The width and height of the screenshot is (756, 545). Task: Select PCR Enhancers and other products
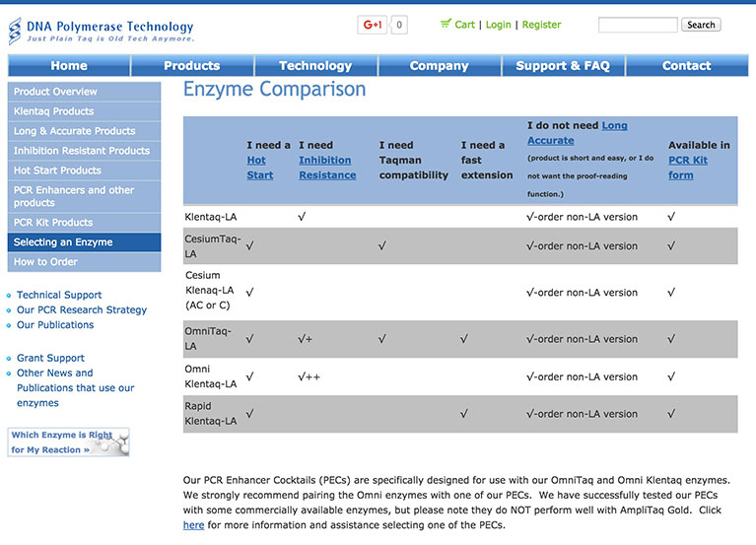pyautogui.click(x=85, y=196)
